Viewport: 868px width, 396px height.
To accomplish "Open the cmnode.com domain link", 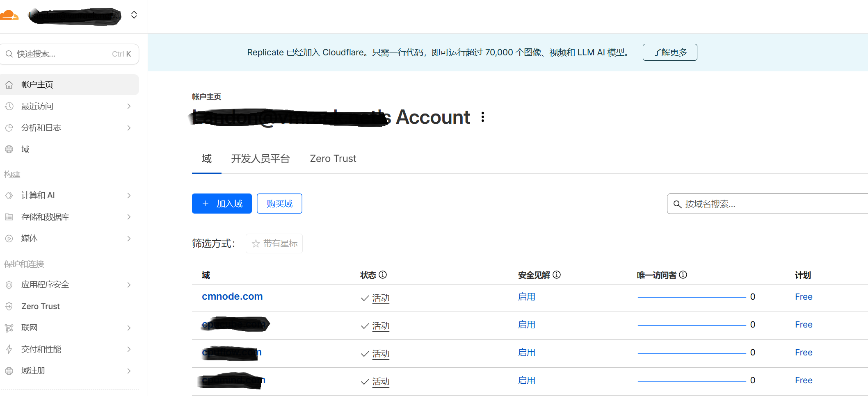I will 232,296.
